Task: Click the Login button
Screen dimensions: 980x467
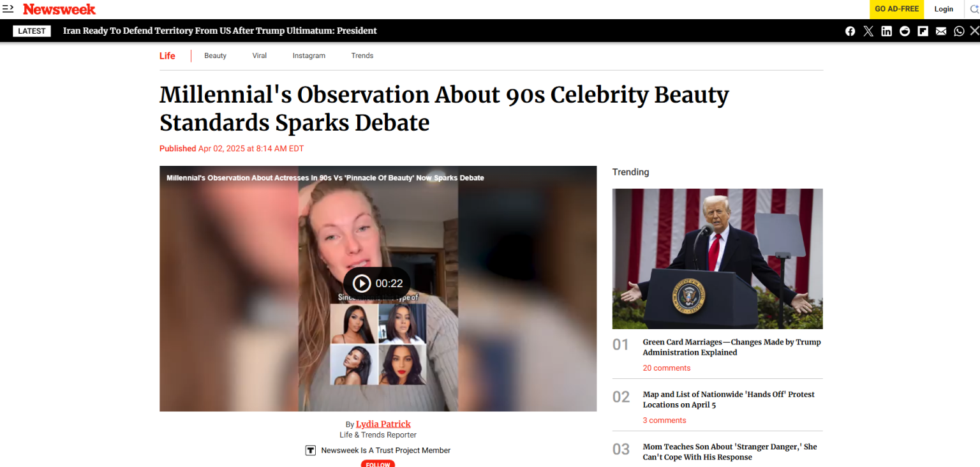Action: click(x=944, y=9)
